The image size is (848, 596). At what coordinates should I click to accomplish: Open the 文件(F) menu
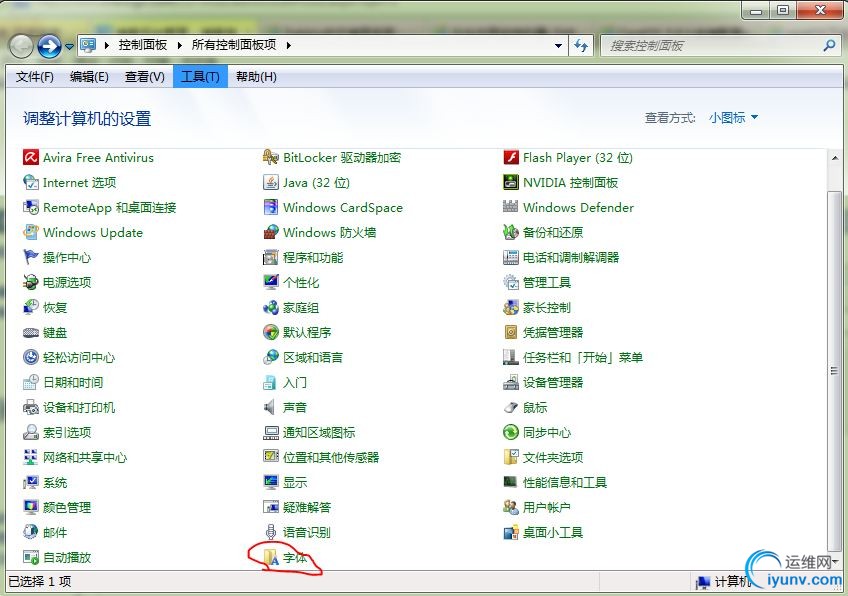[35, 77]
